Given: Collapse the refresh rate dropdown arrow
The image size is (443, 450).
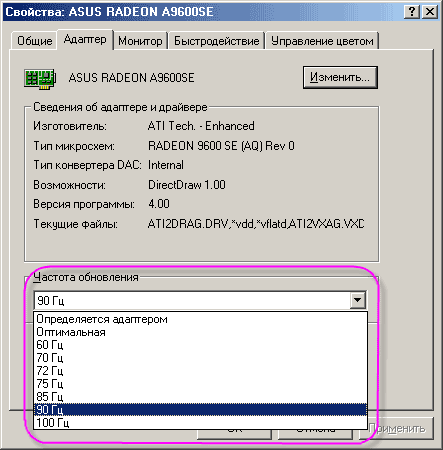Looking at the screenshot, I should click(x=357, y=300).
